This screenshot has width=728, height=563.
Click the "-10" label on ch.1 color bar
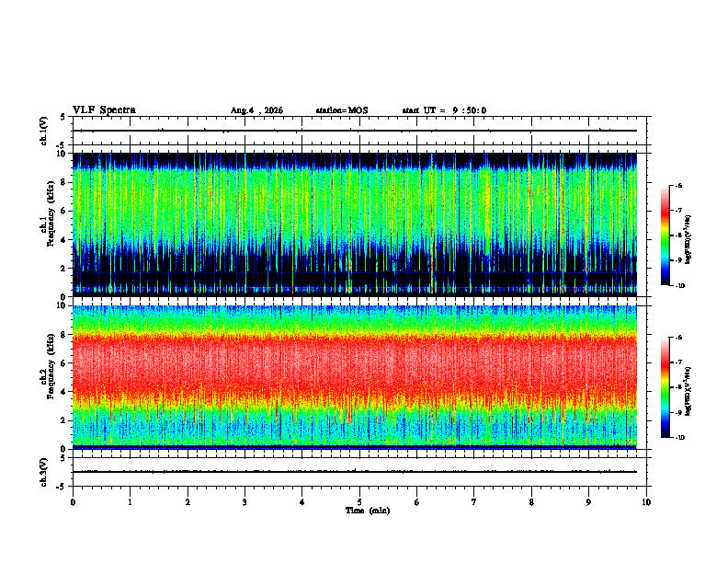679,286
